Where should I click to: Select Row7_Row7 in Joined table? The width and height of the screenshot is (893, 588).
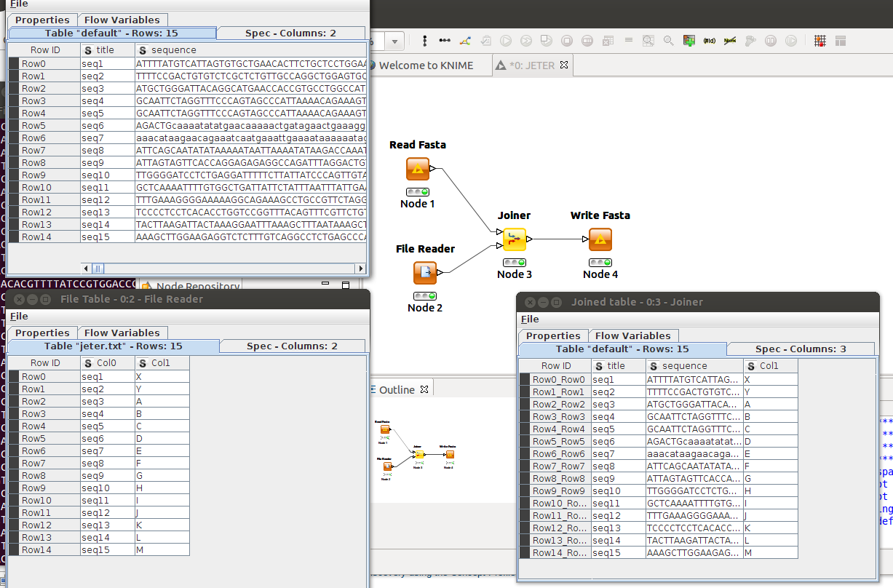(555, 466)
